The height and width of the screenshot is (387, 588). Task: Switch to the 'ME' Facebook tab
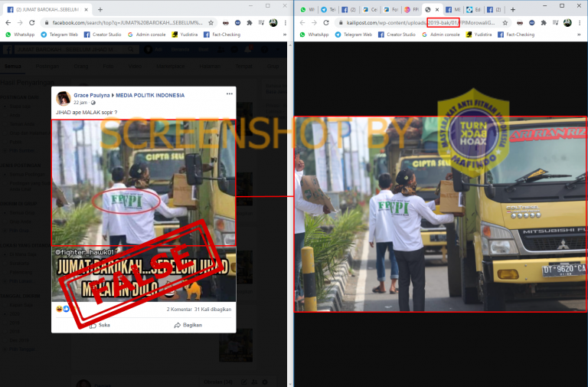(x=453, y=10)
